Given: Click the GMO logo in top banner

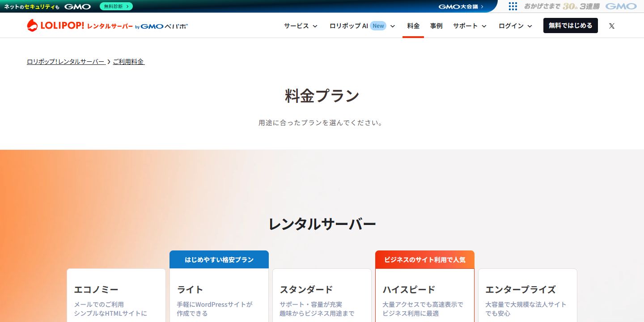Looking at the screenshot, I should pos(77,6).
